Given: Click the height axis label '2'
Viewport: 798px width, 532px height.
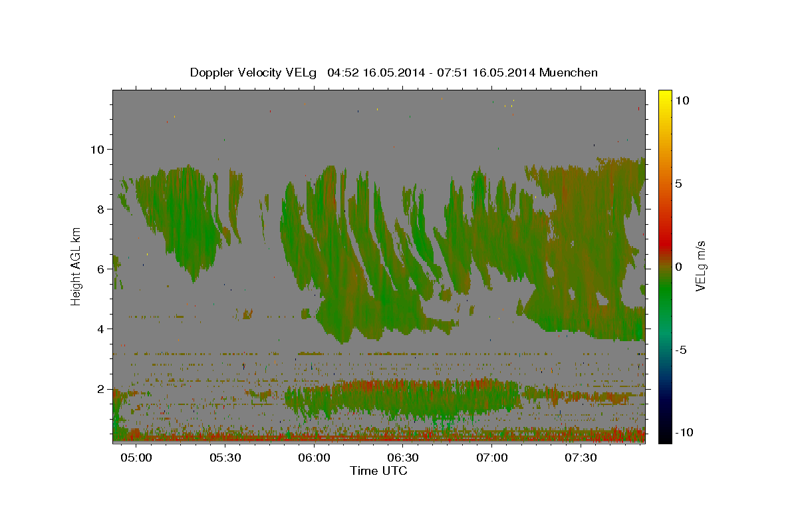Looking at the screenshot, I should (100, 389).
